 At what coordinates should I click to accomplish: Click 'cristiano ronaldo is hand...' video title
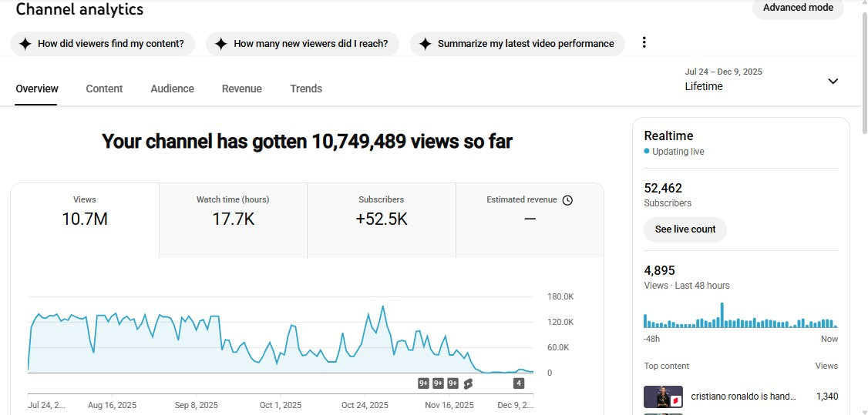coord(742,397)
